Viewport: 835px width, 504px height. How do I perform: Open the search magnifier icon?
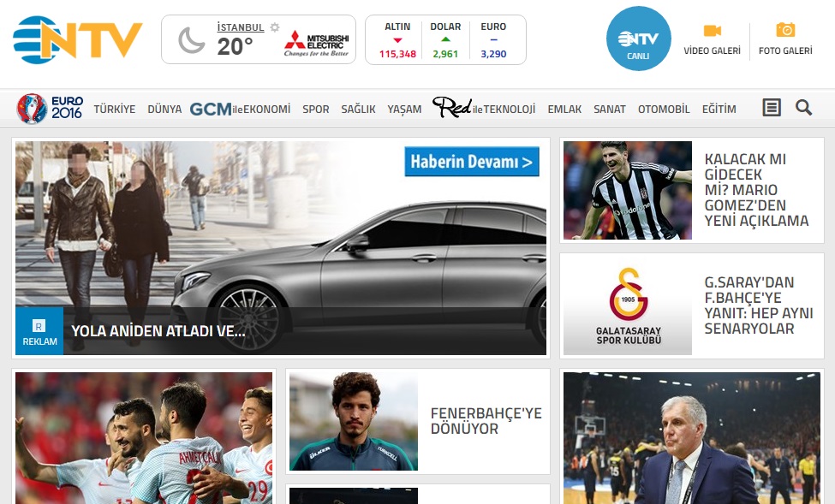(x=803, y=108)
